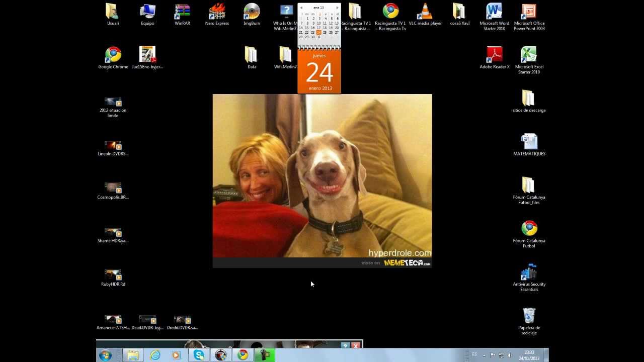Launch Microsoft Excel Starter 2010

coord(529,60)
